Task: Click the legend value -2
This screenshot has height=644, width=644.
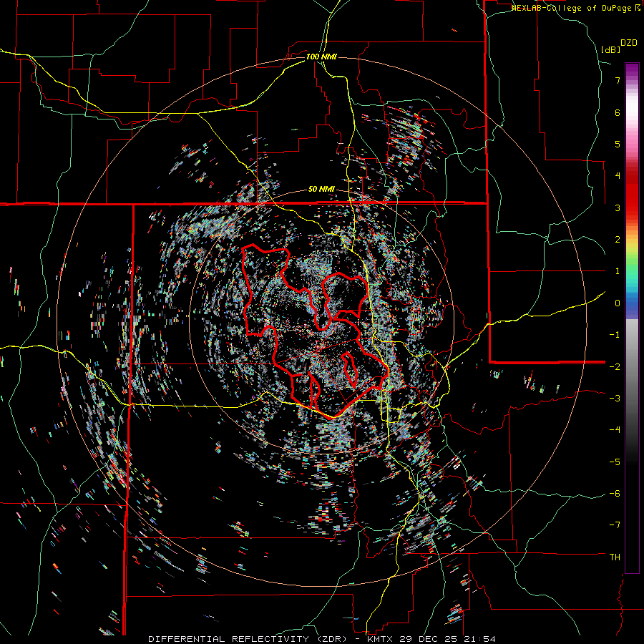Action: 615,366
